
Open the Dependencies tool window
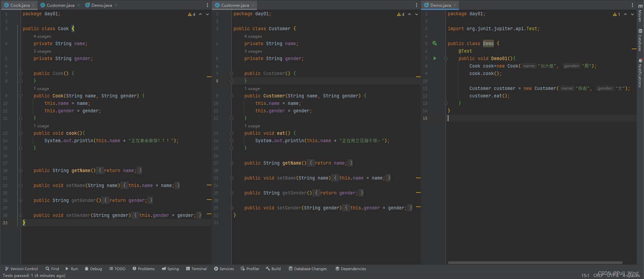(350, 268)
